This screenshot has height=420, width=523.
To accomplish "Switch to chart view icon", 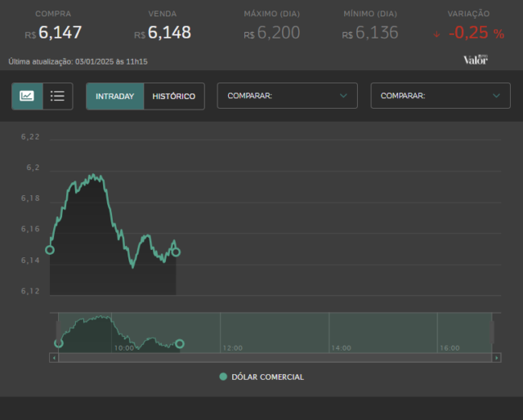I will (x=27, y=96).
